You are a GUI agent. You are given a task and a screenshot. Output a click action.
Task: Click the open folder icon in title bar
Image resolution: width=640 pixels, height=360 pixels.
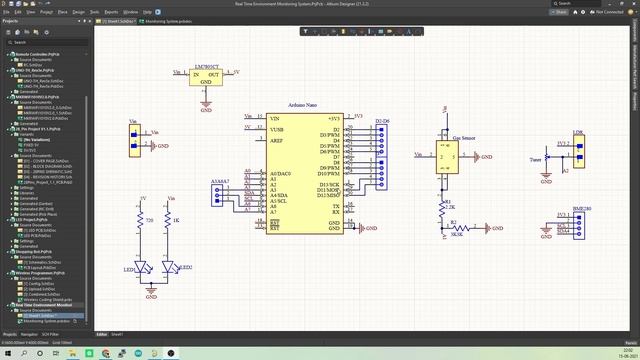[x=25, y=4]
